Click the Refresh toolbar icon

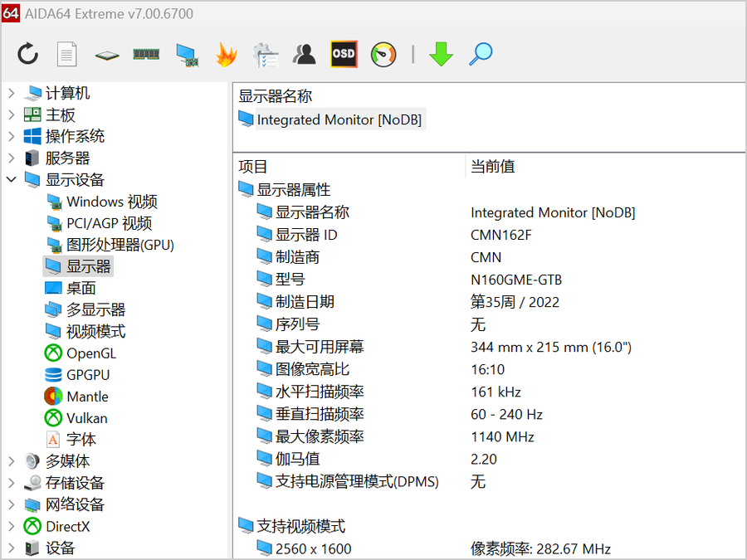pos(27,54)
